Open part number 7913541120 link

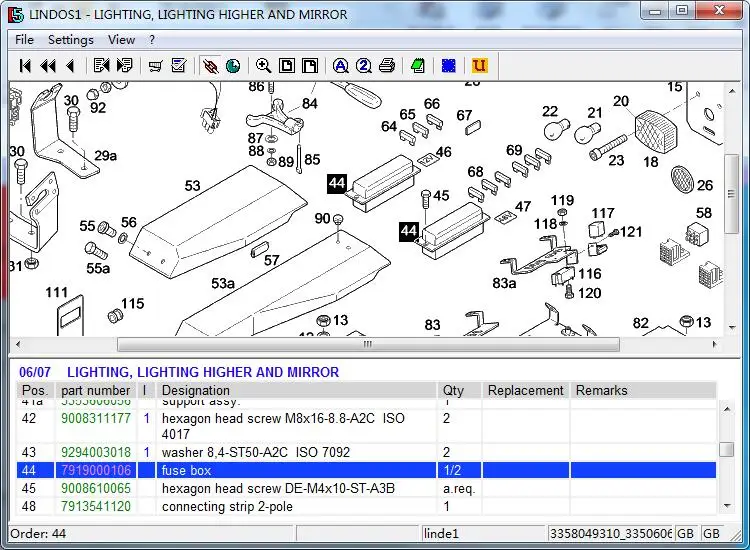tap(96, 506)
